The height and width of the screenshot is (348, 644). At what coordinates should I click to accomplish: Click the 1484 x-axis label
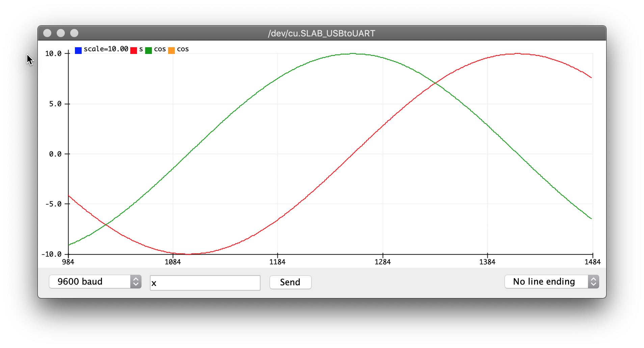point(593,262)
